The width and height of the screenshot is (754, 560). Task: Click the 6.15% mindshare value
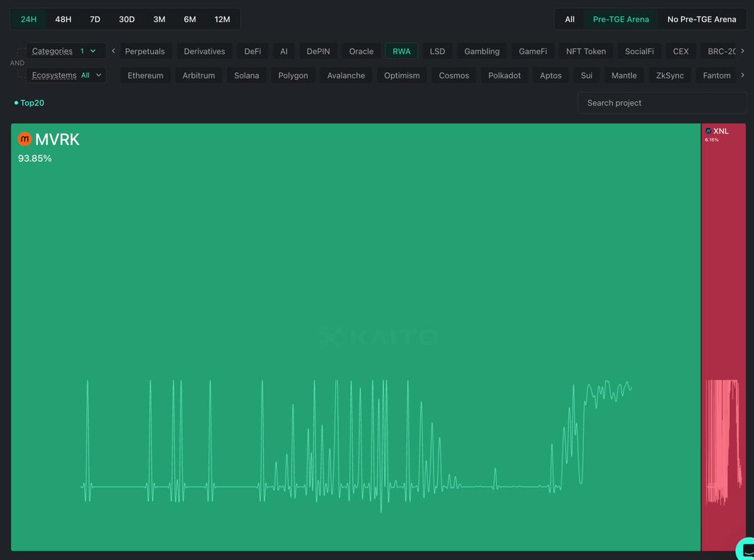click(712, 140)
